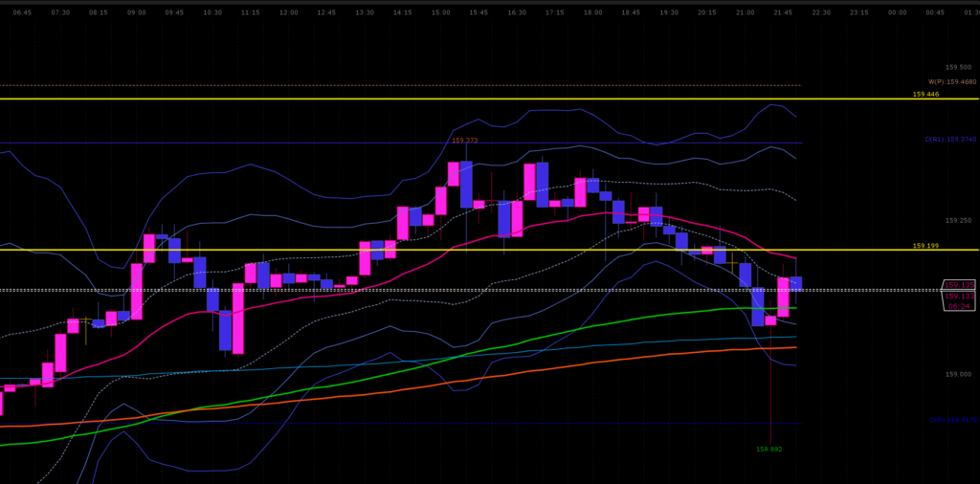Click the 12:00 time axis label
The width and height of the screenshot is (980, 484).
tap(288, 12)
